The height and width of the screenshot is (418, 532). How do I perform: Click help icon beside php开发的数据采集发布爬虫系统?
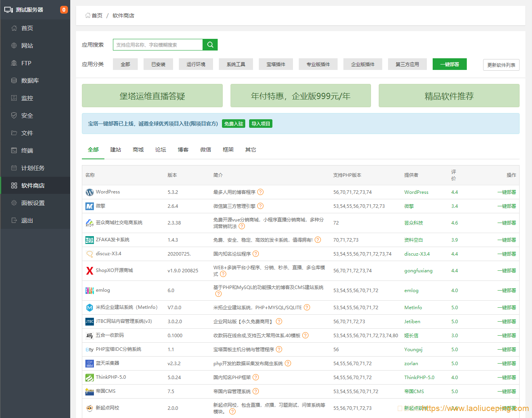288,363
